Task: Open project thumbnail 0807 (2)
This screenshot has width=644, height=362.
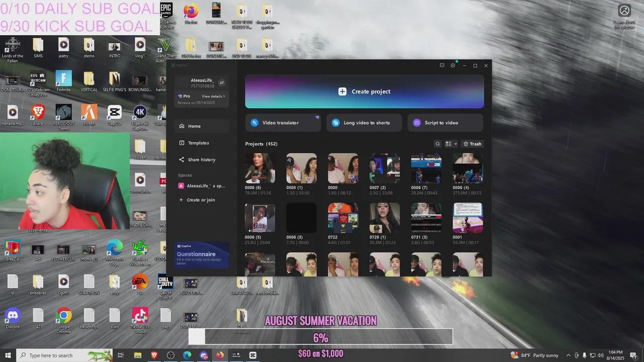Action: pos(385,168)
